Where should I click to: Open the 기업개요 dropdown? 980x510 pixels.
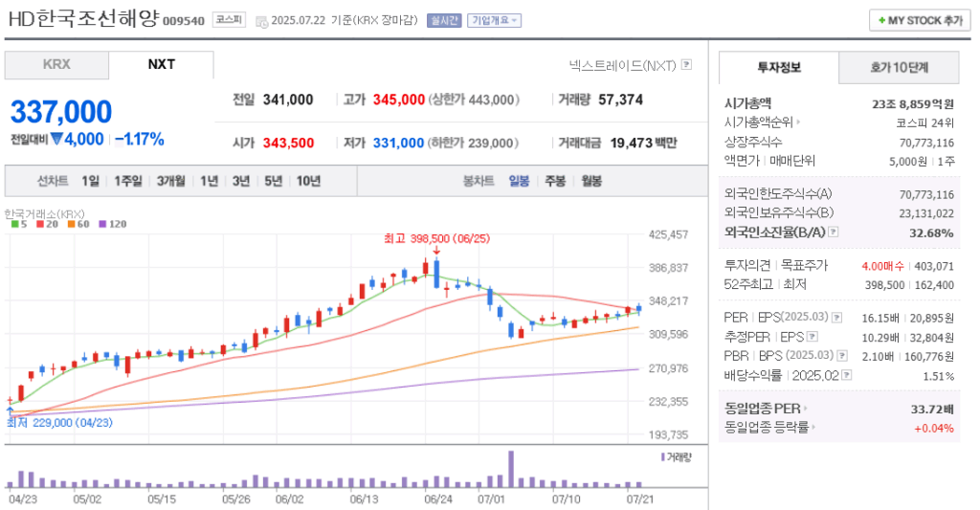pyautogui.click(x=495, y=21)
